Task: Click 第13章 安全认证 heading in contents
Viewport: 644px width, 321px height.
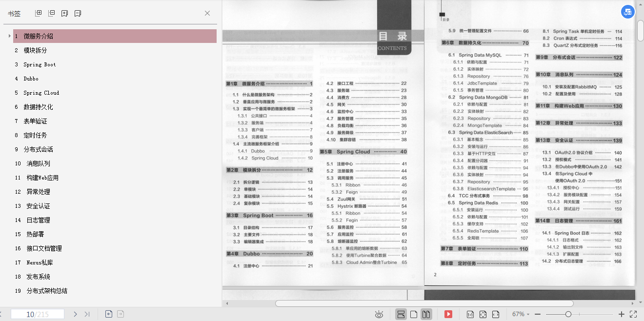Action: click(579, 140)
